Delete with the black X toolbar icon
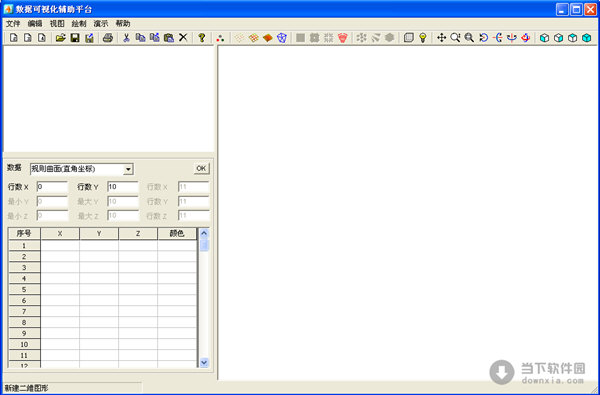600x395 pixels. 183,38
